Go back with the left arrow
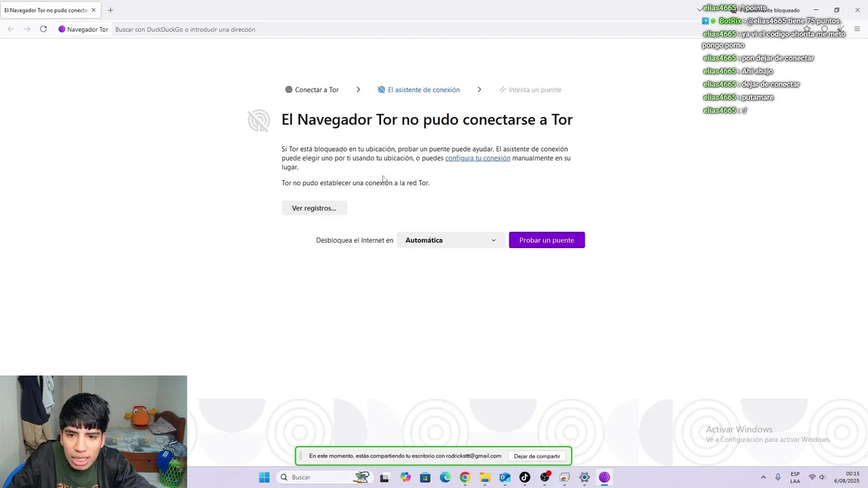This screenshot has height=488, width=868. (x=11, y=29)
